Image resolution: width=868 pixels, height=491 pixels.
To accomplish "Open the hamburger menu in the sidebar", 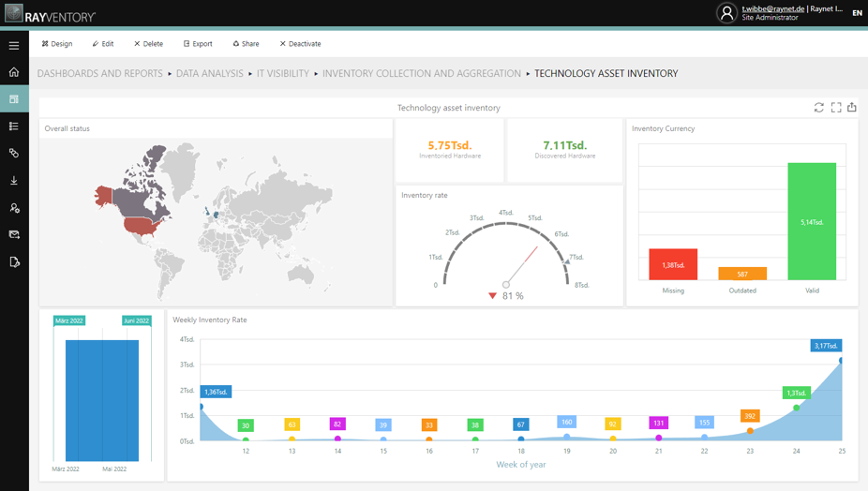I will point(14,45).
